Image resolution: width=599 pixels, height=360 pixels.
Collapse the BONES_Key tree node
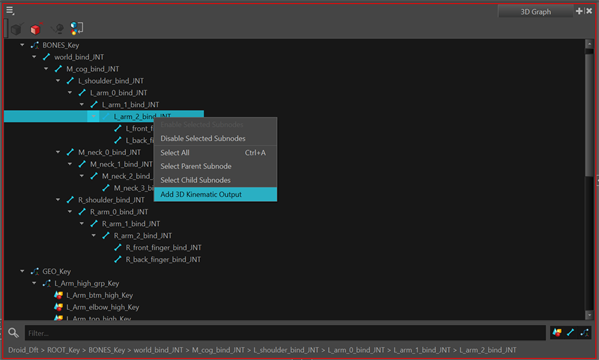pos(22,45)
